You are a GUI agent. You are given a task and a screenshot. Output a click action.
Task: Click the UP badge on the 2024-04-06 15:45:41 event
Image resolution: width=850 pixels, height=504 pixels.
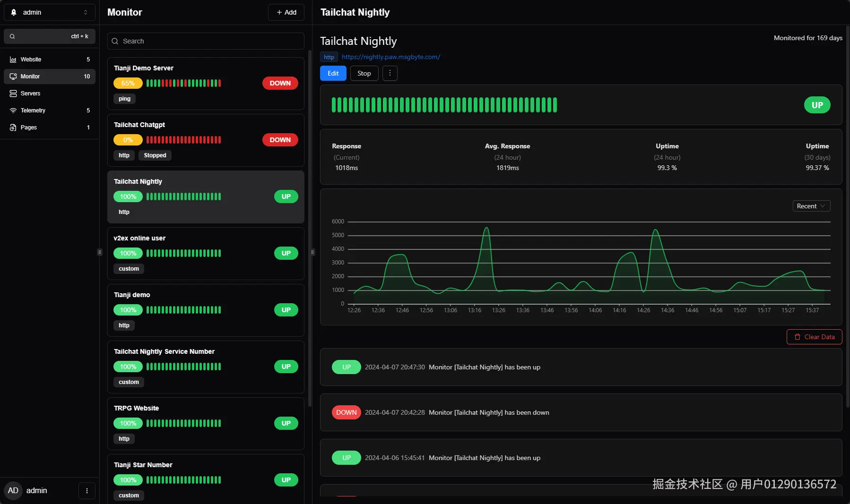[x=347, y=458]
